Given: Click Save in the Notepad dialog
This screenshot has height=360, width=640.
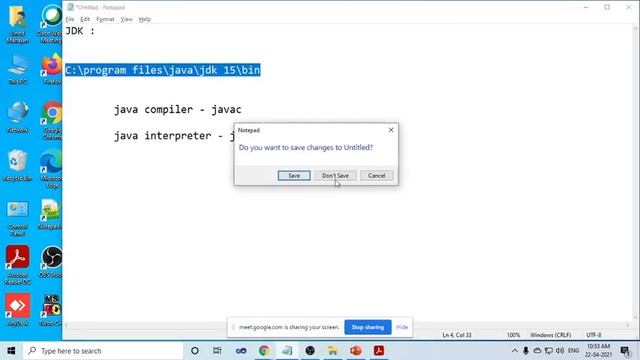Looking at the screenshot, I should (x=294, y=176).
